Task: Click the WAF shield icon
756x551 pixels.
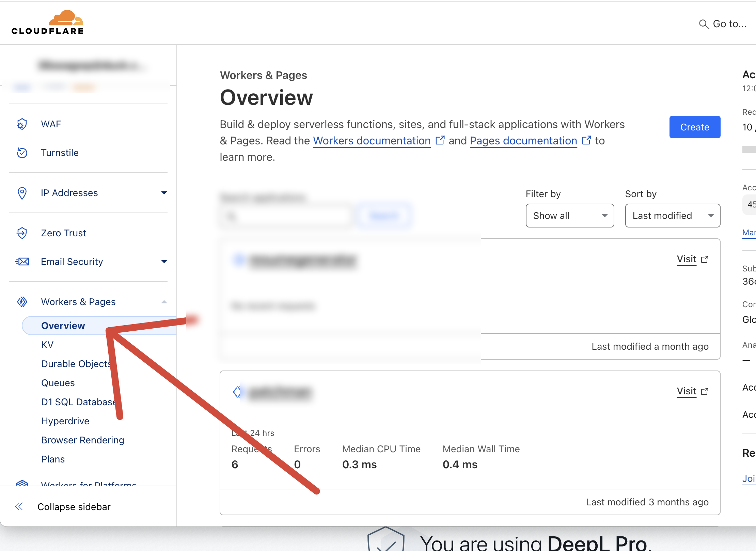Action: (22, 124)
